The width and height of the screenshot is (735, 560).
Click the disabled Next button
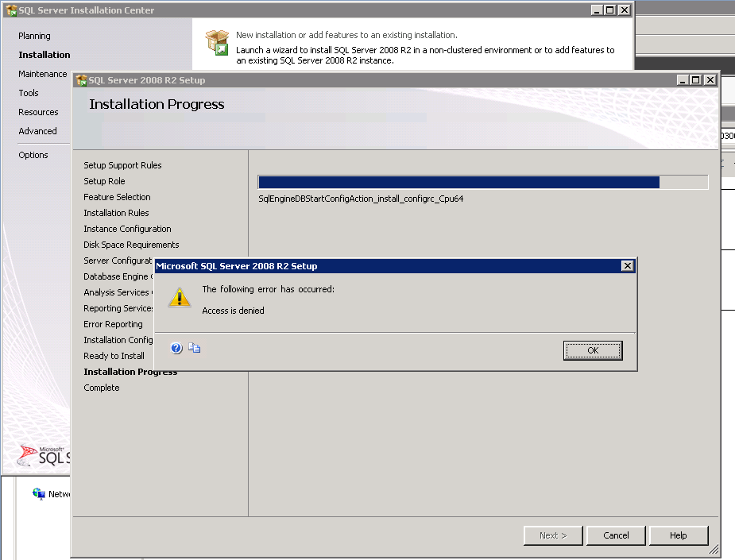click(x=553, y=535)
